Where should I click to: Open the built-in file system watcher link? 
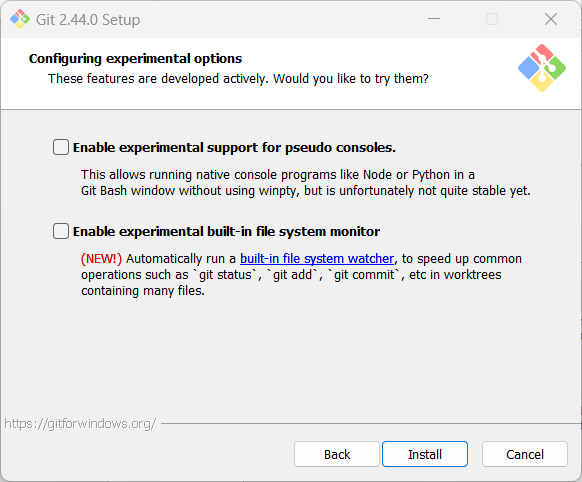pyautogui.click(x=317, y=258)
